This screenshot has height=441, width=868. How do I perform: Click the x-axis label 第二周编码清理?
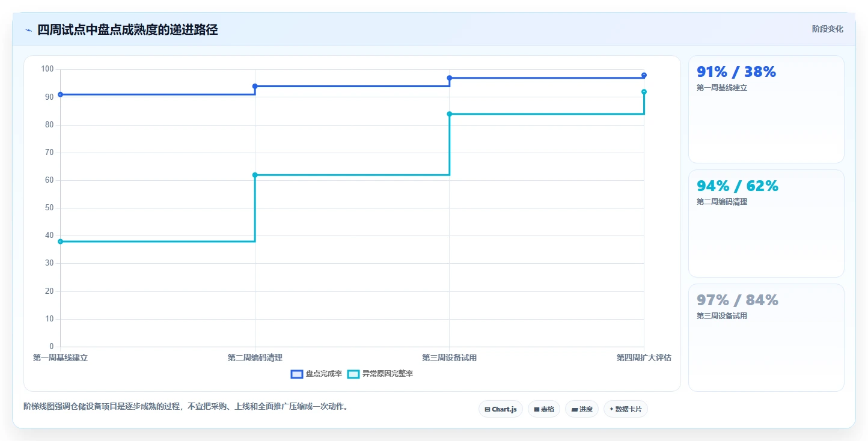click(x=255, y=357)
